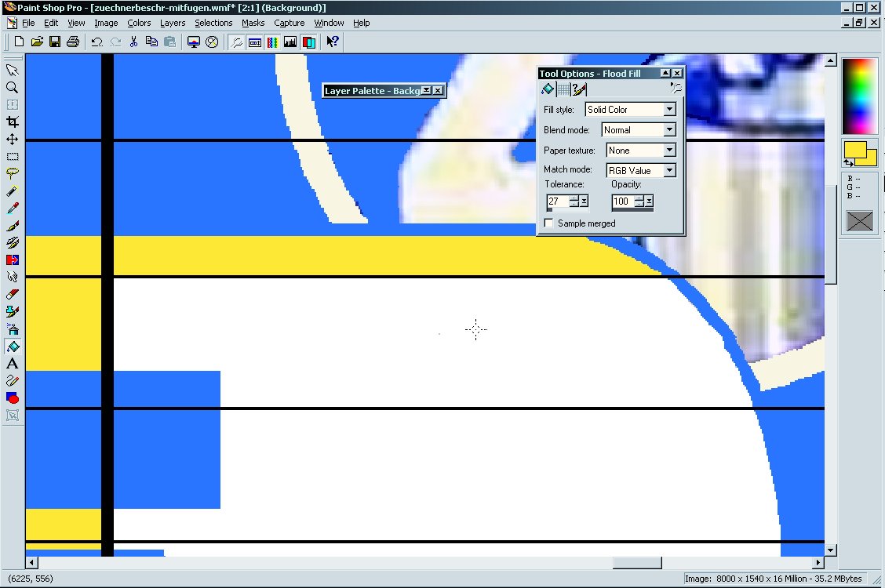Enable the Sample merged checkbox
Viewport: 885px width, 588px height.
[549, 223]
